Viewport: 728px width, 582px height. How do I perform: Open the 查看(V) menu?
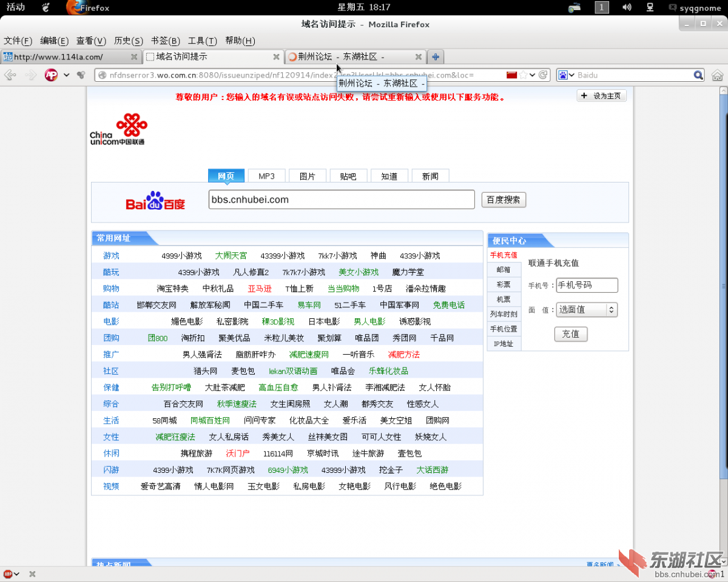click(91, 41)
